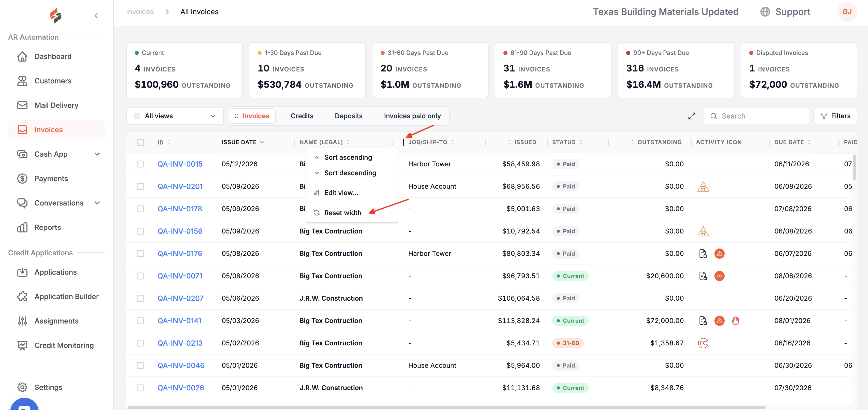Open the All views dropdown
The image size is (868, 410).
(175, 116)
